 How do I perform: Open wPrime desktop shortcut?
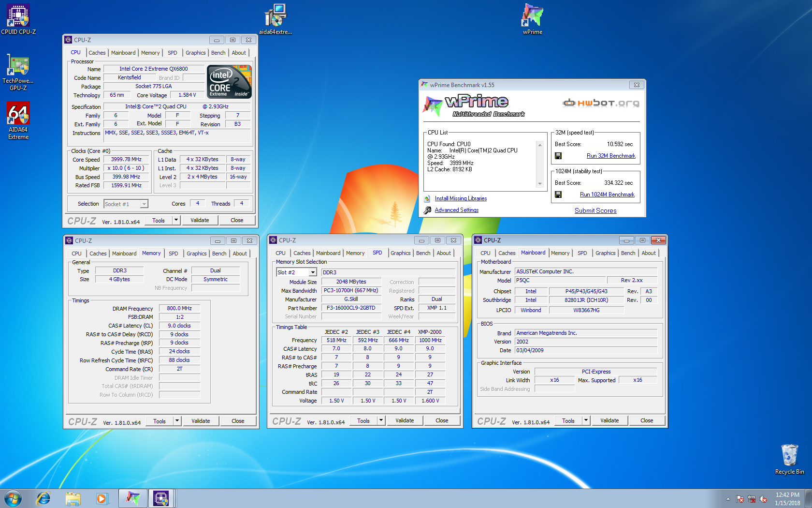pyautogui.click(x=533, y=19)
